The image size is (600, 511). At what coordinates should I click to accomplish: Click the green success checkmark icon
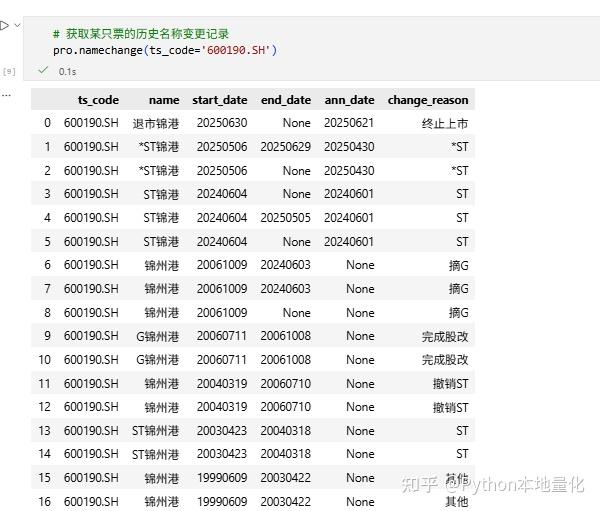point(43,71)
